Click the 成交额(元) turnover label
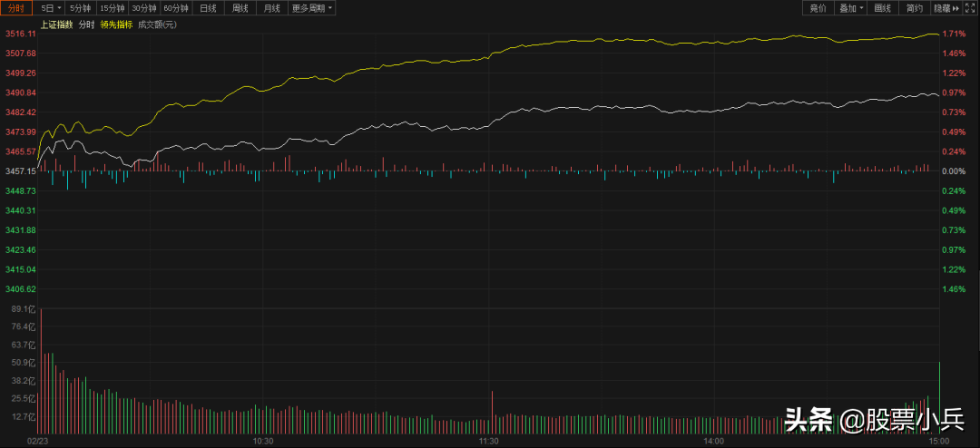This screenshot has height=448, width=980. [157, 24]
